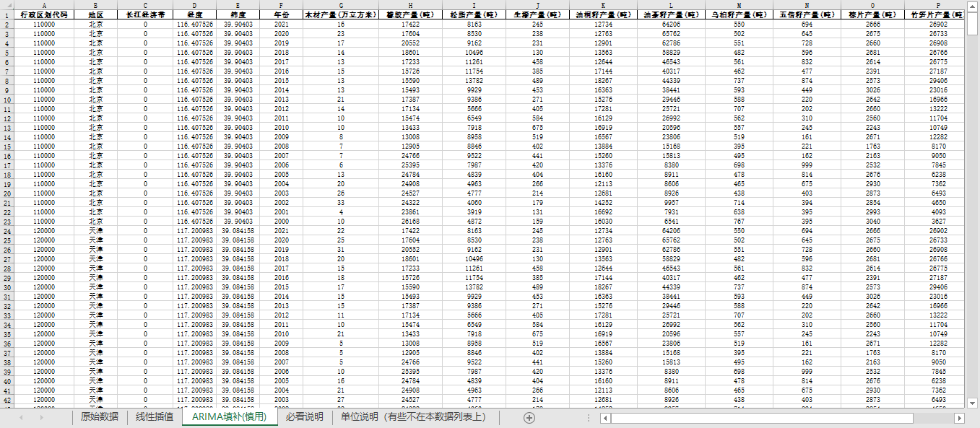Click cell 120000 in row 24
This screenshot has width=980, height=428.
tap(43, 230)
